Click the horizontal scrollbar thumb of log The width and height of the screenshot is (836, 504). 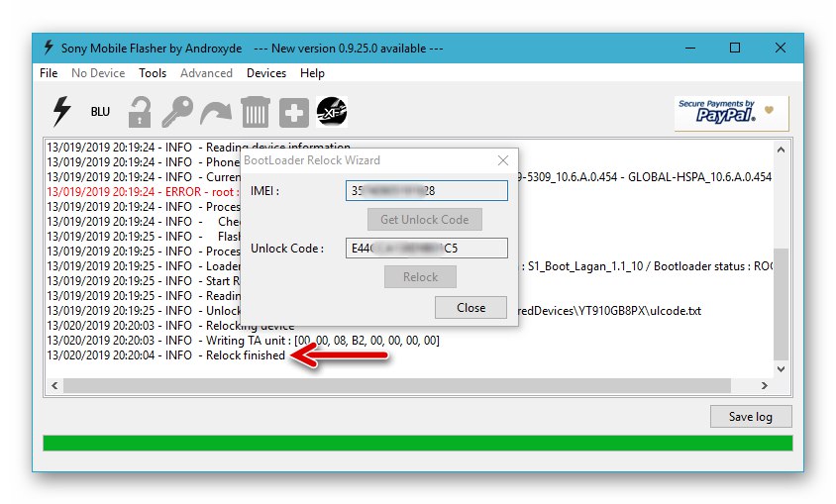click(397, 385)
